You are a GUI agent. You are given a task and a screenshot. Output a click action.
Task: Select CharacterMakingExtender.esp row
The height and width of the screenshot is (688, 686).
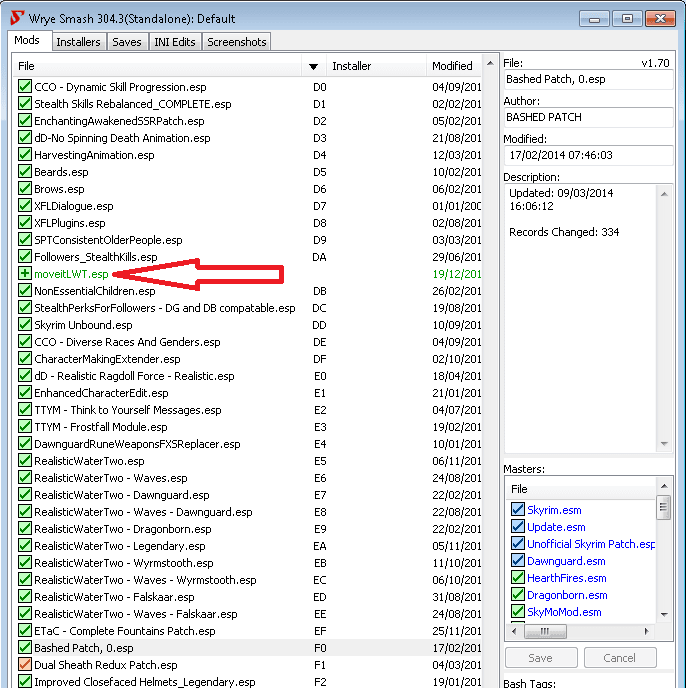[x=248, y=359]
